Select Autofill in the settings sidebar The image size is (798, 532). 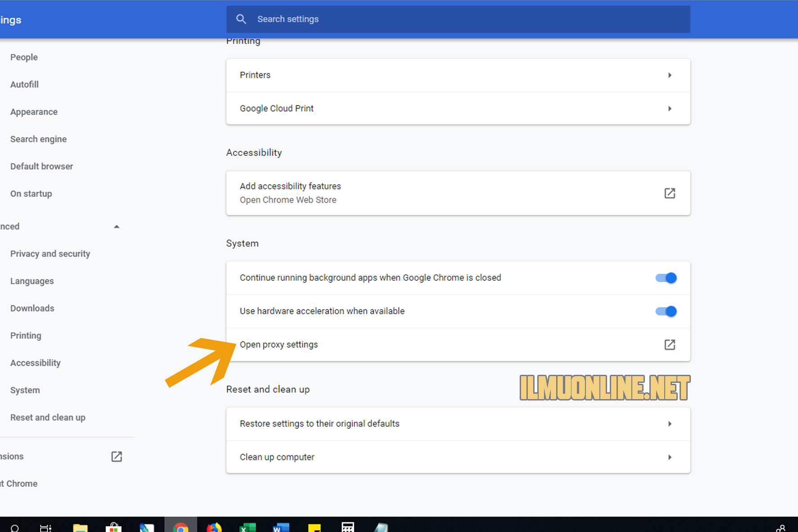click(24, 84)
